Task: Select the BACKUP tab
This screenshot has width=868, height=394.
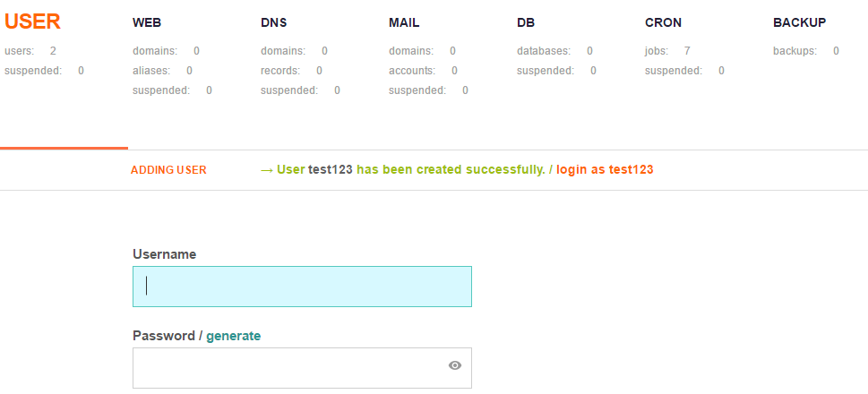Action: [799, 22]
